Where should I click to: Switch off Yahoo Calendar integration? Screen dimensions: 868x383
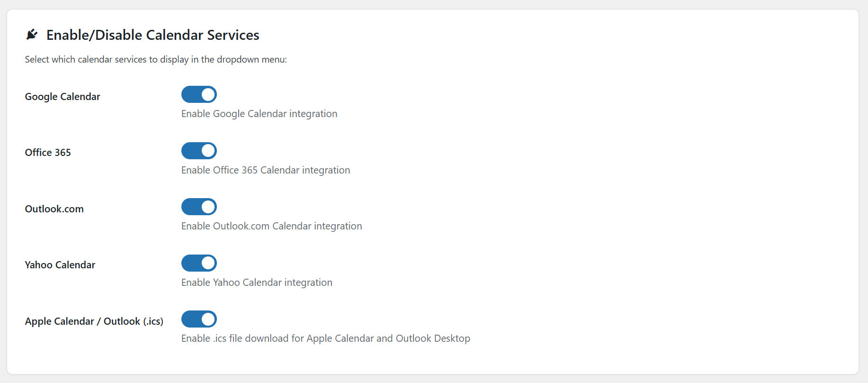[x=199, y=263]
